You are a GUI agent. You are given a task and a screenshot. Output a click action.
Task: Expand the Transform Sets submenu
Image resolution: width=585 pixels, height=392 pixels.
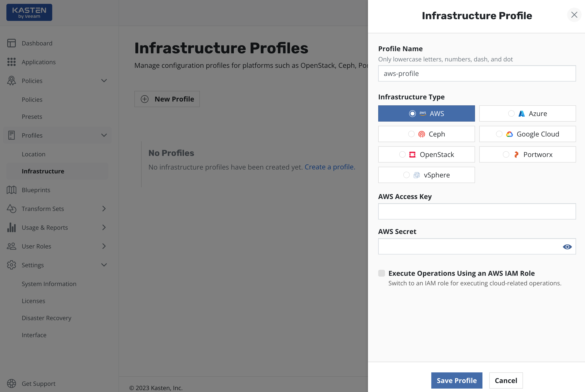point(104,209)
